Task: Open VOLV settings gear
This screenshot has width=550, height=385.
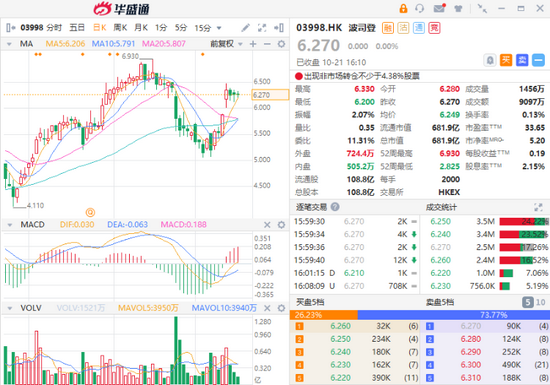Action: (x=281, y=308)
